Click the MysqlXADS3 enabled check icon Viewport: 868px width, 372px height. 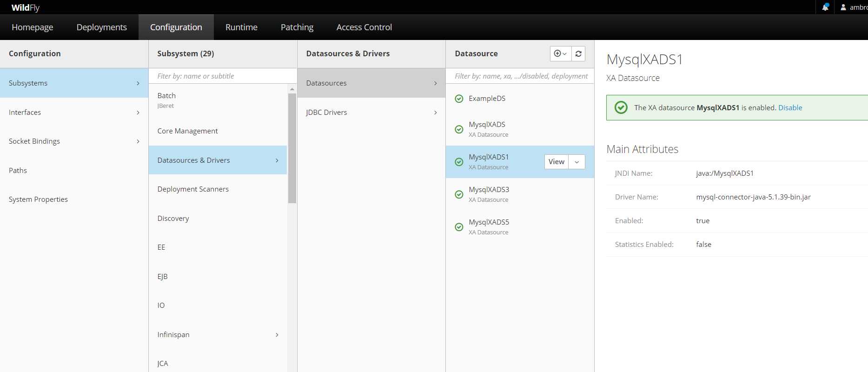pos(459,194)
